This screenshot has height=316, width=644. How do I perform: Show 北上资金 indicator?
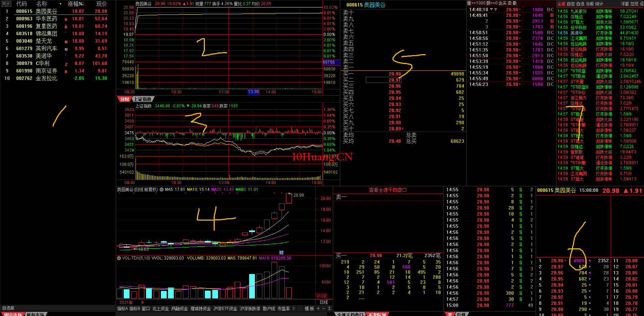coord(161,309)
